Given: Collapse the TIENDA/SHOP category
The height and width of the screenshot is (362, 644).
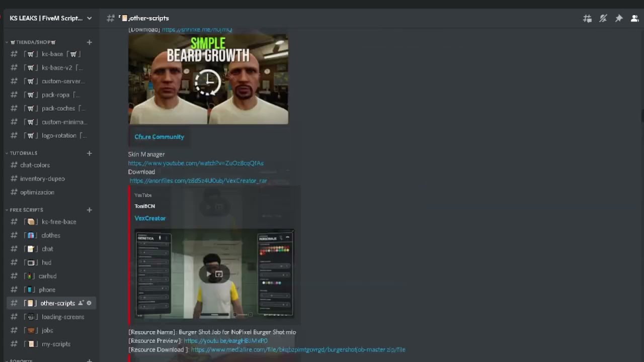Looking at the screenshot, I should 33,42.
